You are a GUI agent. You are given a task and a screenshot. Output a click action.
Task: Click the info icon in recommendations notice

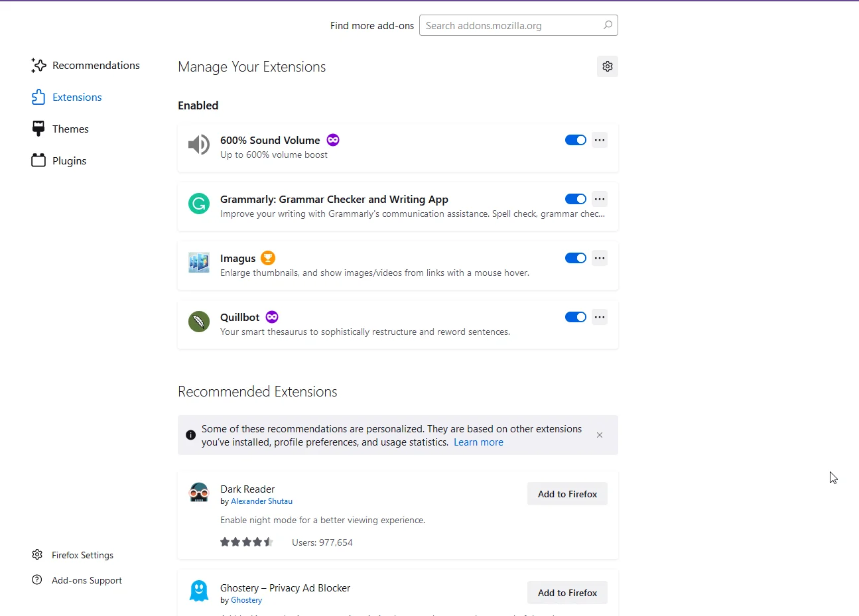pyautogui.click(x=190, y=435)
